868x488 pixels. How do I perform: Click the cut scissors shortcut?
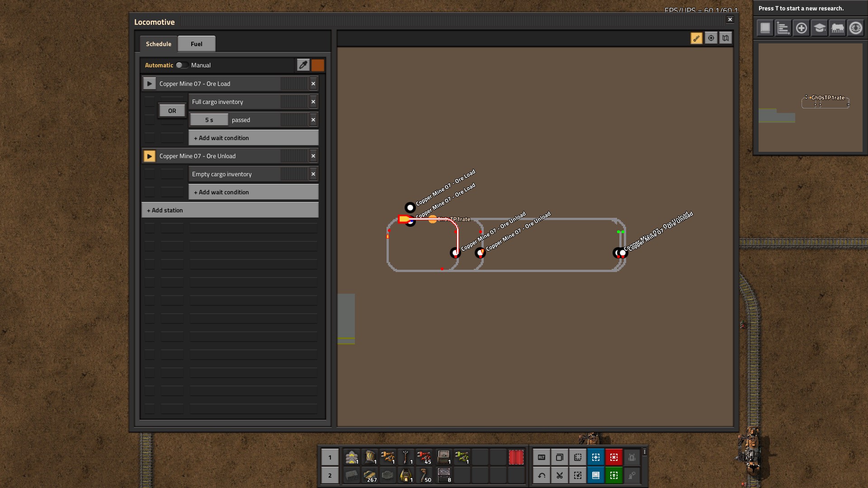pyautogui.click(x=560, y=475)
